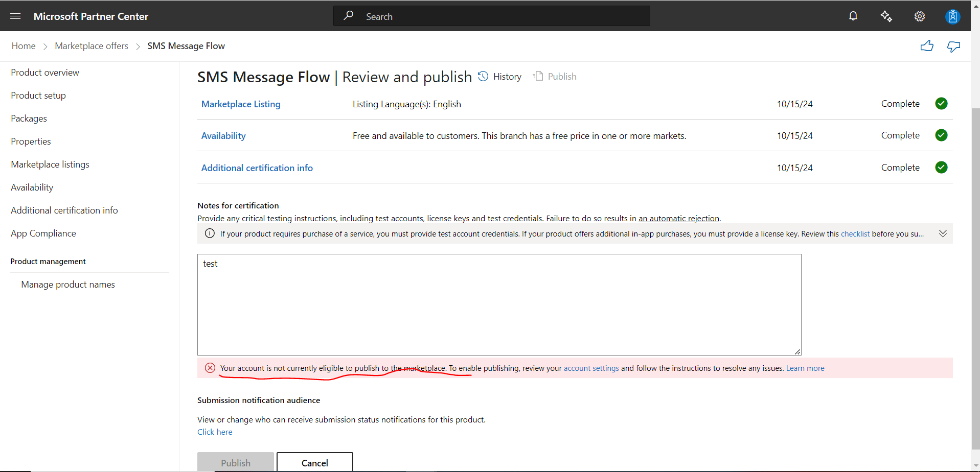The height and width of the screenshot is (472, 980).
Task: Click the Cancel button
Action: (x=314, y=462)
